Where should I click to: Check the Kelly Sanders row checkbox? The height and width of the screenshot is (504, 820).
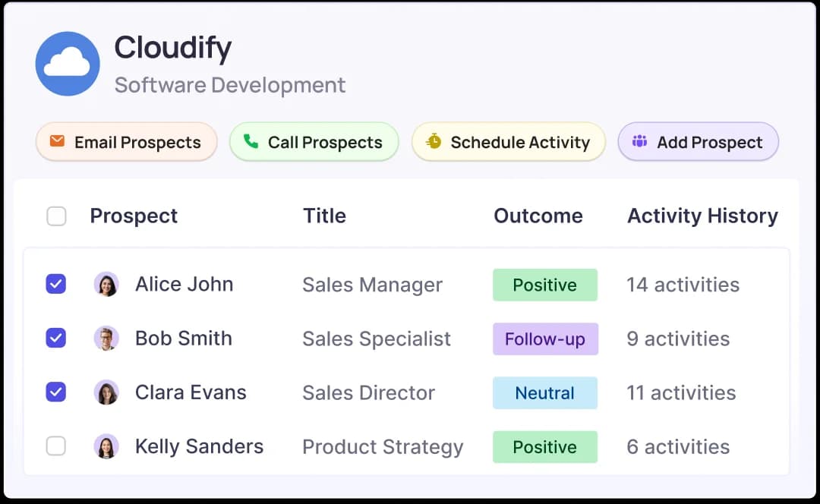coord(56,446)
